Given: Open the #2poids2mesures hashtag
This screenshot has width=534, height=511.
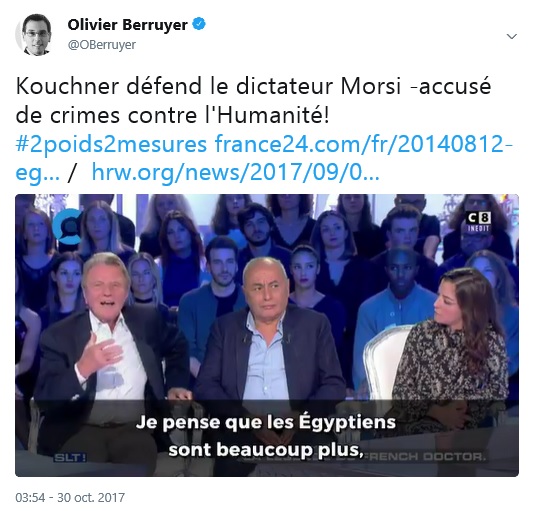Looking at the screenshot, I should [111, 144].
